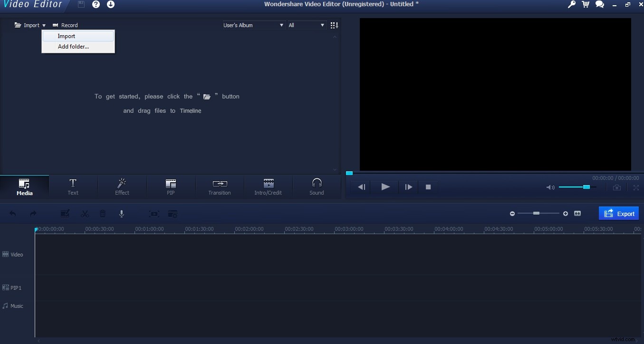
Task: Switch to the Transition tab
Action: 219,187
